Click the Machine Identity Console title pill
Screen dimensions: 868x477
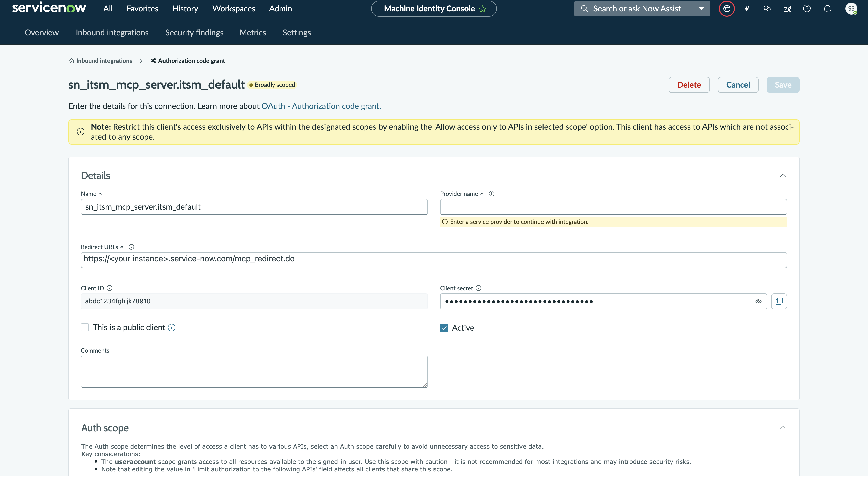(434, 9)
